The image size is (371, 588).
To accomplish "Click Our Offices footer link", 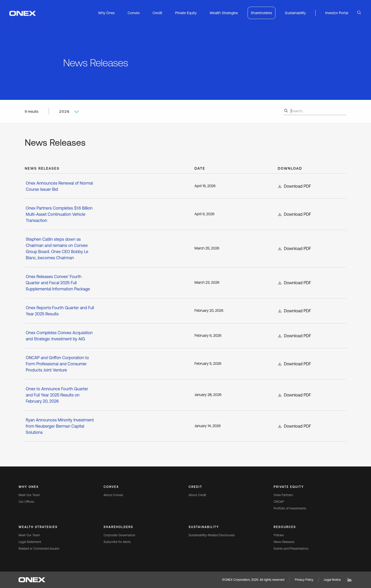I will pyautogui.click(x=26, y=502).
